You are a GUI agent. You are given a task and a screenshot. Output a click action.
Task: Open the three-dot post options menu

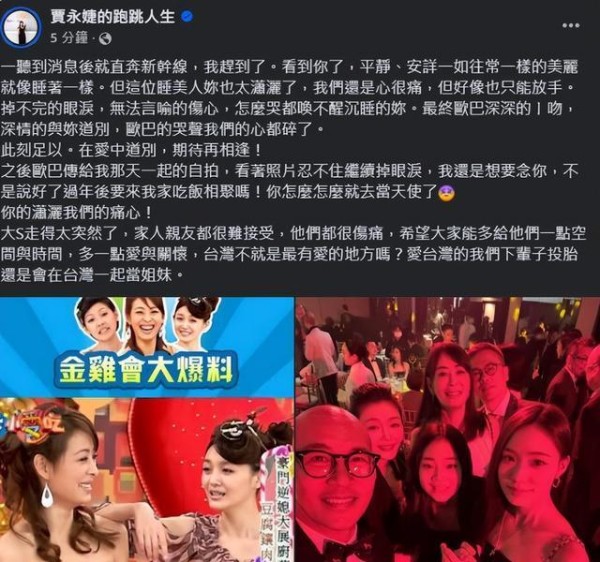(x=571, y=26)
